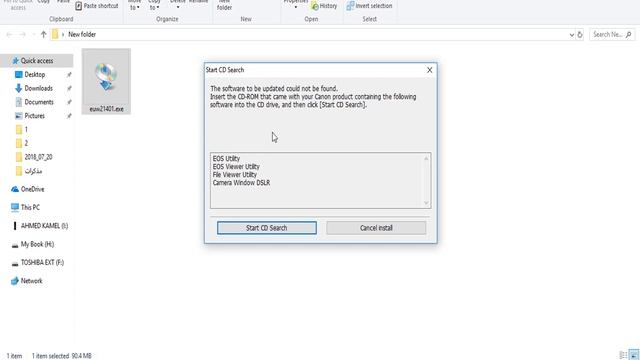Screen dimensions: 640x360
Task: Open History from the ribbon
Action: click(324, 6)
